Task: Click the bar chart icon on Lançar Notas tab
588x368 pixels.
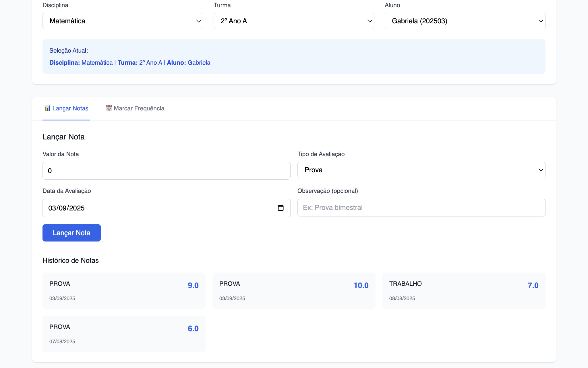Action: click(x=47, y=108)
